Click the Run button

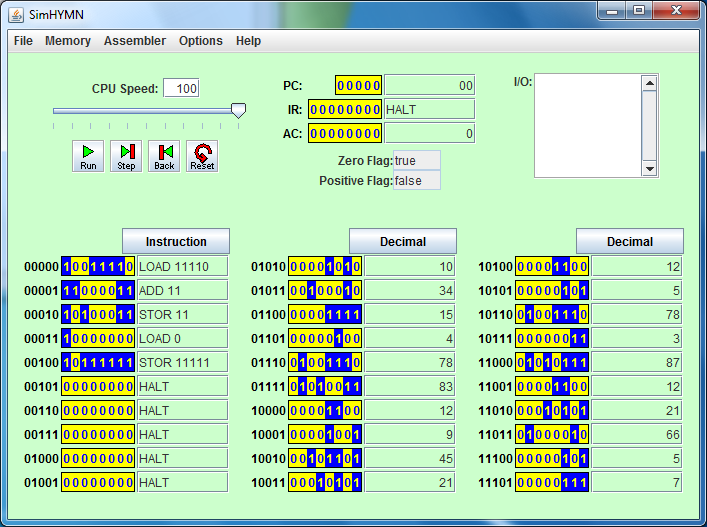pyautogui.click(x=88, y=156)
